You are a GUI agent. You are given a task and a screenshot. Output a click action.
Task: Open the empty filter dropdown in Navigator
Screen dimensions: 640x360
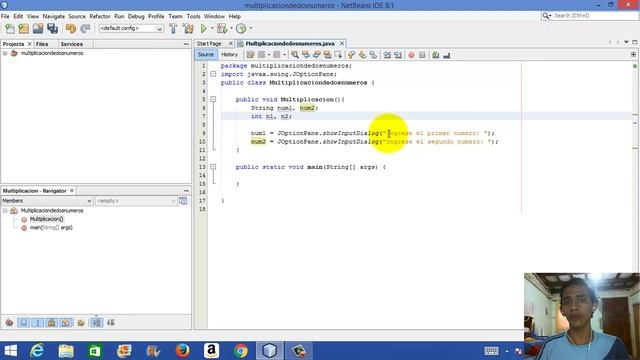tap(136, 201)
